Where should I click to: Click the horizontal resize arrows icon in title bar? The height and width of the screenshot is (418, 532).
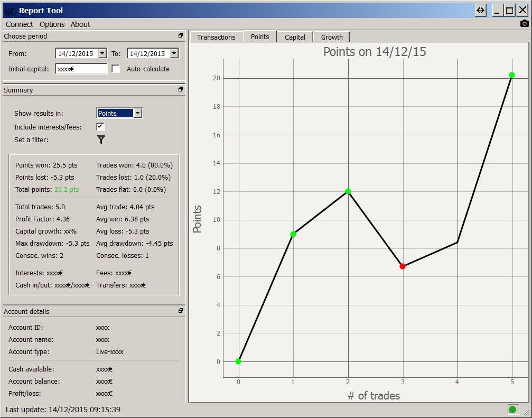click(480, 10)
